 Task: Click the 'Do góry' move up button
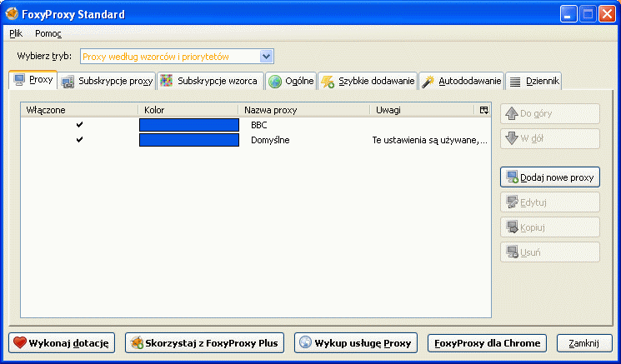pos(550,114)
